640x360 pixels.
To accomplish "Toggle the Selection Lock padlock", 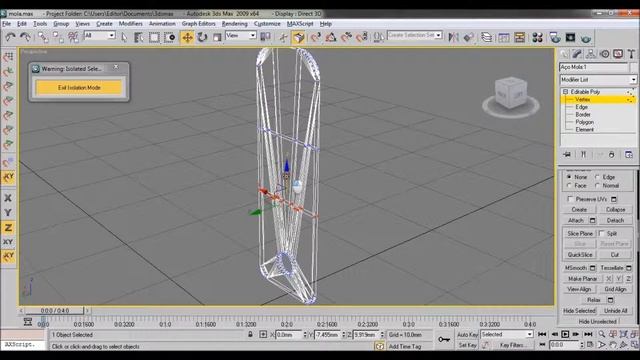I will pyautogui.click(x=250, y=334).
